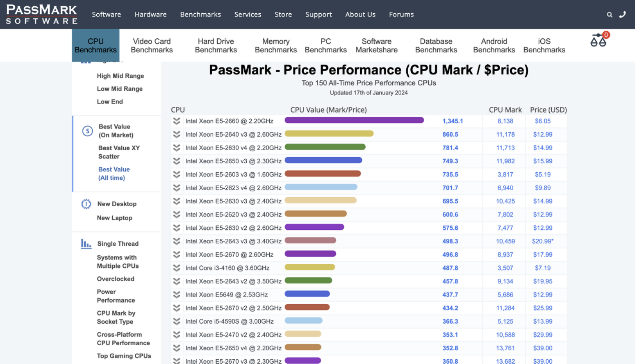Switch to Database Benchmarks tab
The width and height of the screenshot is (635, 364).
click(436, 45)
